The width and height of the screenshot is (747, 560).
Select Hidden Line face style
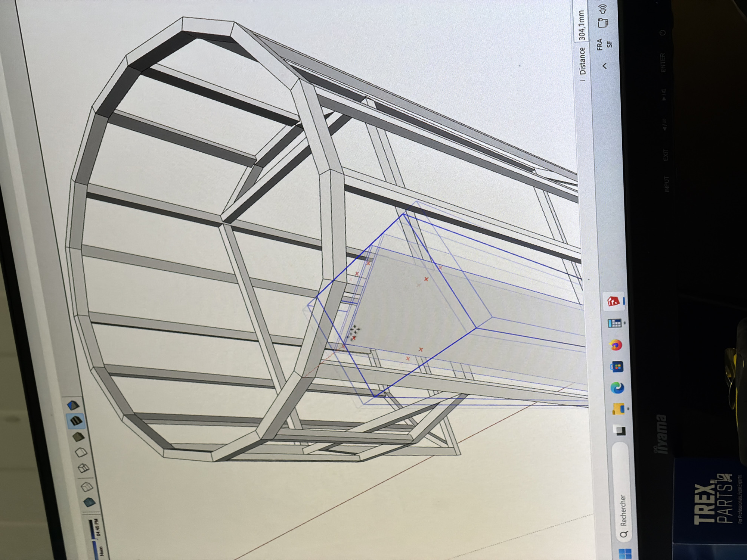[81, 452]
